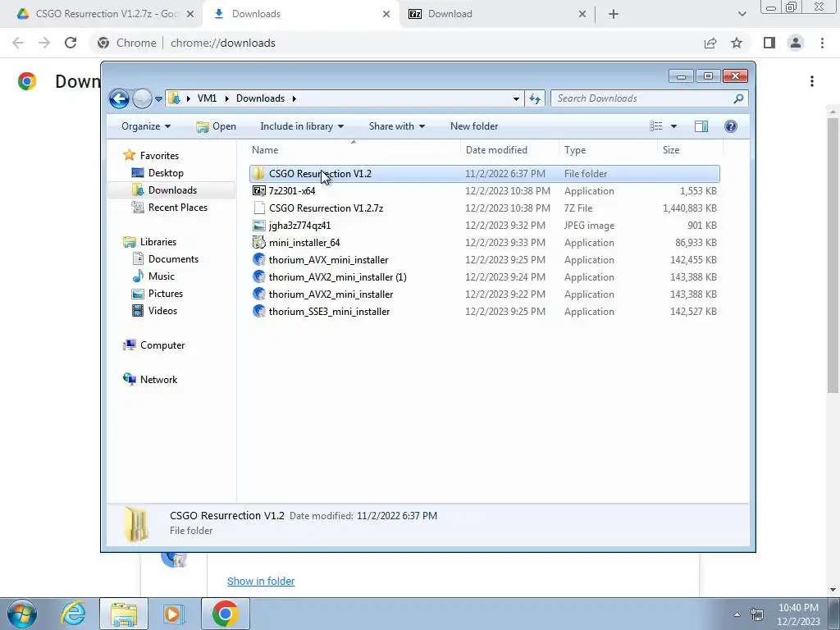Expand the arrow after Downloads breadcrumb

pyautogui.click(x=294, y=98)
